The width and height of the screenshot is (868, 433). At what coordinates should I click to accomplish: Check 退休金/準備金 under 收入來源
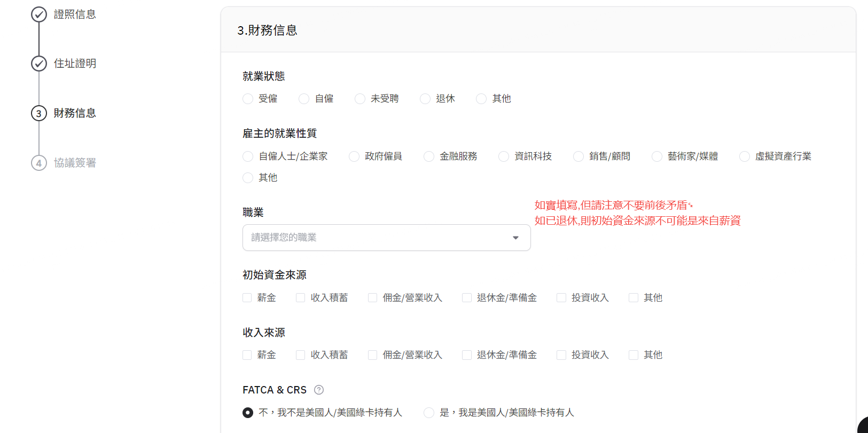pos(467,355)
